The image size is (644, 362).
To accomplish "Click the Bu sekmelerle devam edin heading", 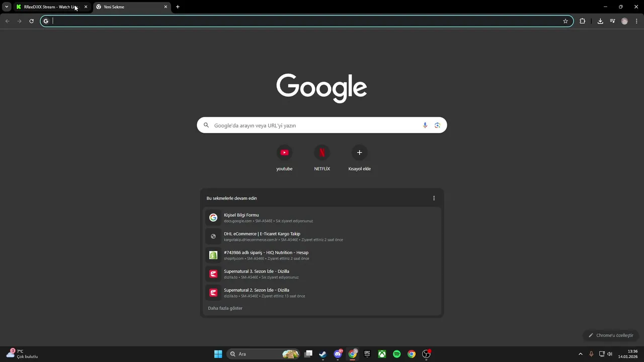I will (x=231, y=198).
